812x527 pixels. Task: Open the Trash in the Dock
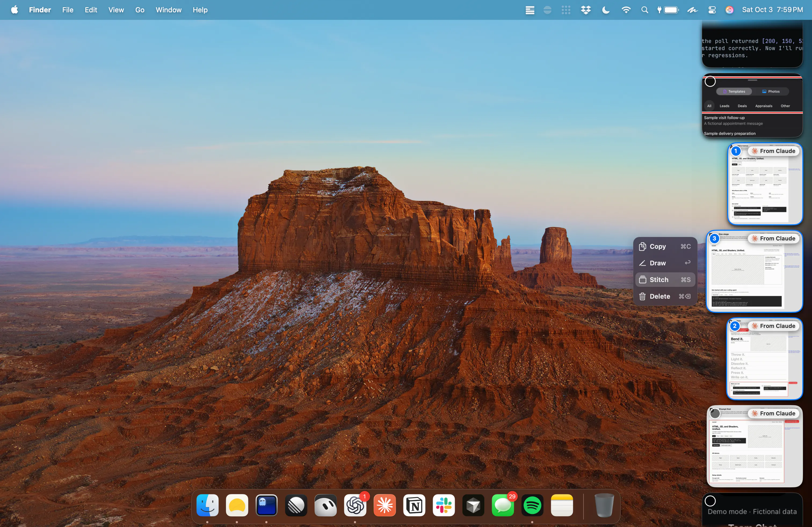(x=604, y=505)
